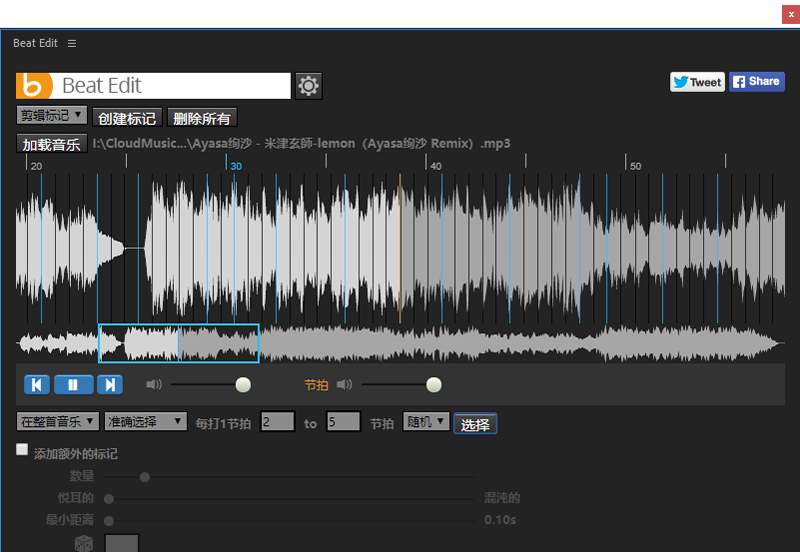The image size is (800, 552).
Task: Close the window with red X
Action: pyautogui.click(x=791, y=14)
